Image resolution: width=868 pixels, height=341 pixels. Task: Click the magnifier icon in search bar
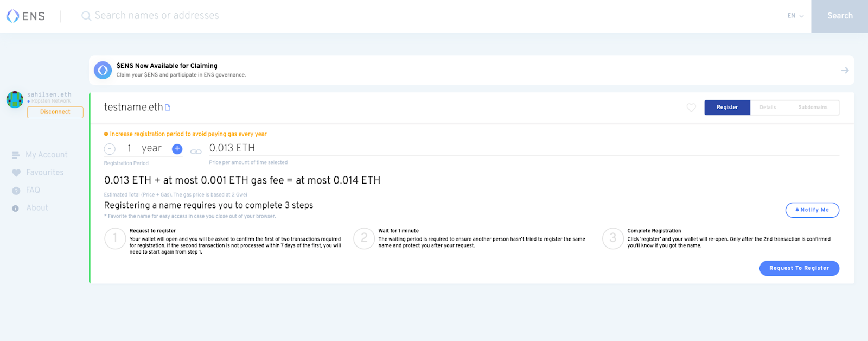[x=86, y=16]
